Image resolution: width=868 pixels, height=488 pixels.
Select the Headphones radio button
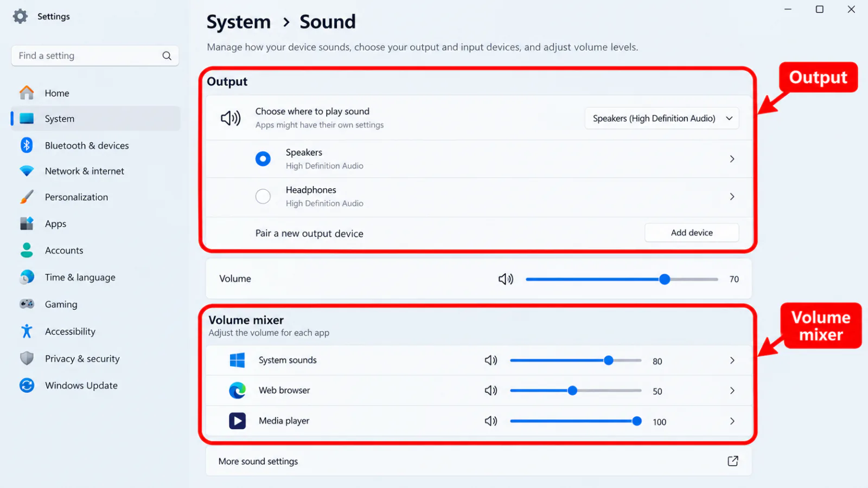263,196
